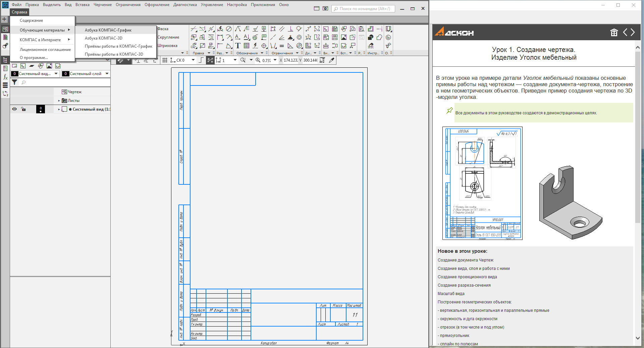Click Содержание in the Справка menu
This screenshot has width=644, height=348.
(x=31, y=20)
